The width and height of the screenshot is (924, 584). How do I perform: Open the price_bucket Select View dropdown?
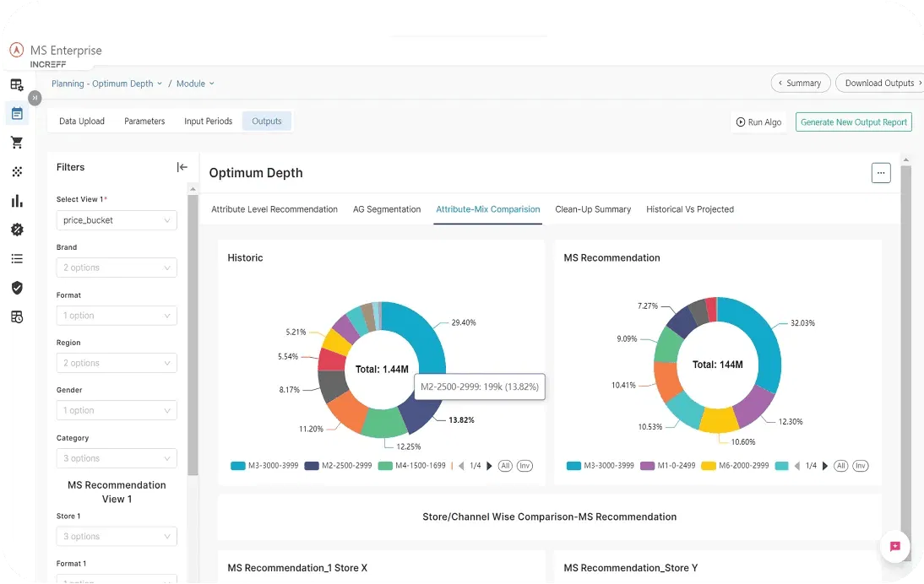(x=117, y=220)
